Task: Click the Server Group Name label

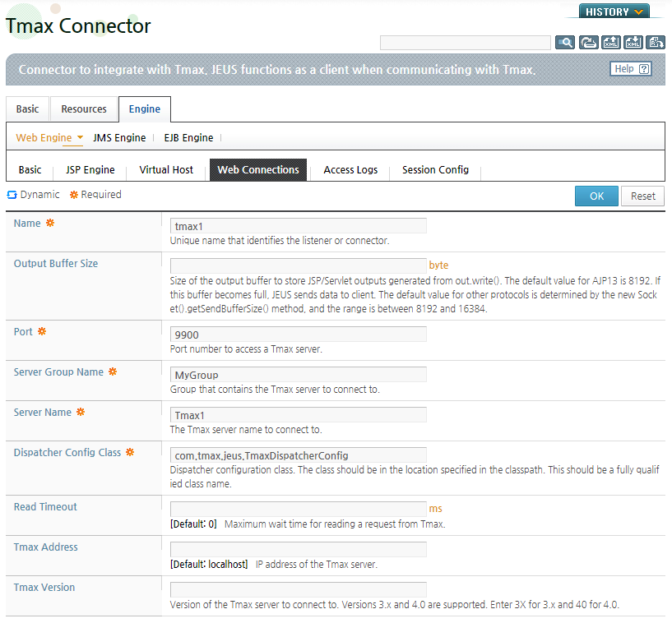Action: (x=58, y=372)
